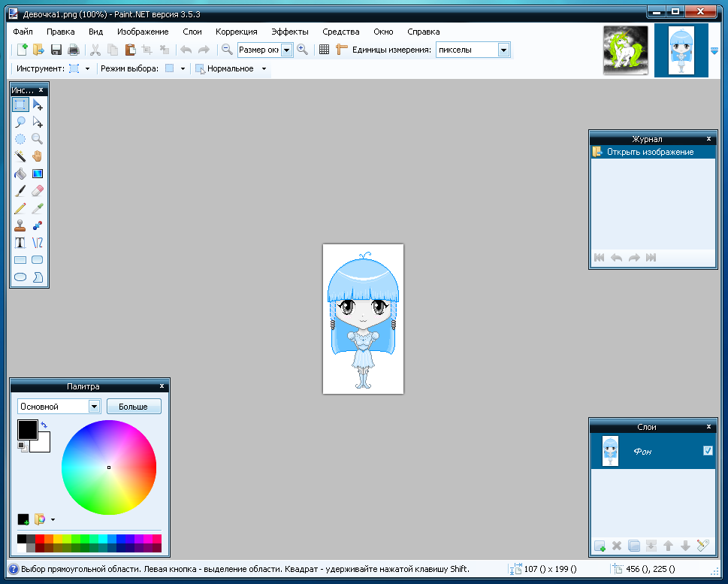Select the Фон layer thumbnail
The width and height of the screenshot is (728, 584).
pyautogui.click(x=610, y=451)
